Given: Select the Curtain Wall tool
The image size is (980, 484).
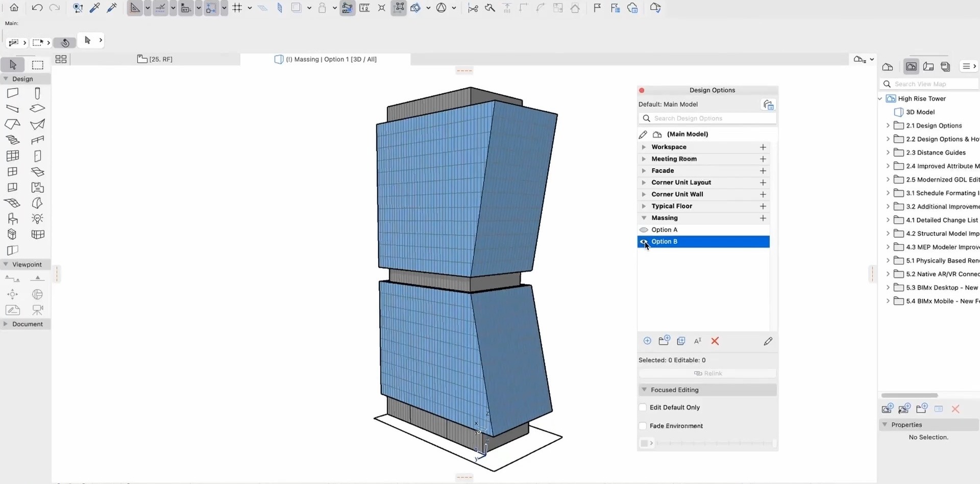Looking at the screenshot, I should (x=13, y=156).
